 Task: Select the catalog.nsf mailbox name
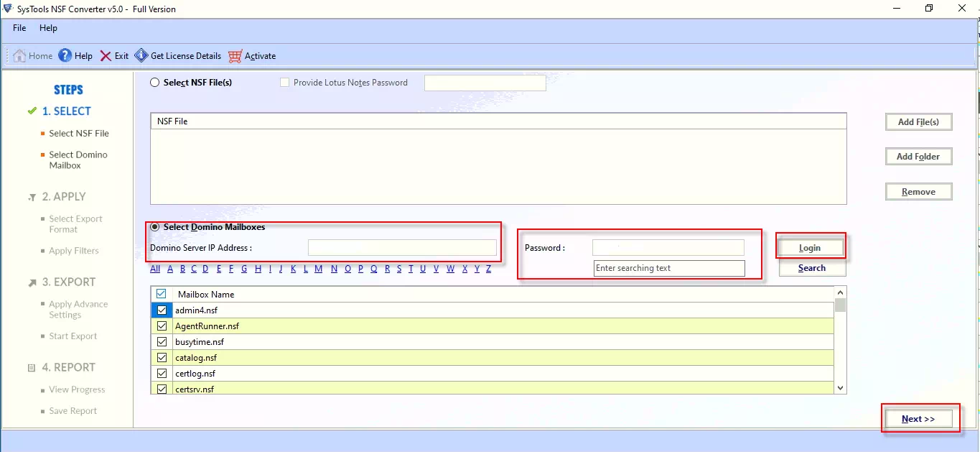196,358
